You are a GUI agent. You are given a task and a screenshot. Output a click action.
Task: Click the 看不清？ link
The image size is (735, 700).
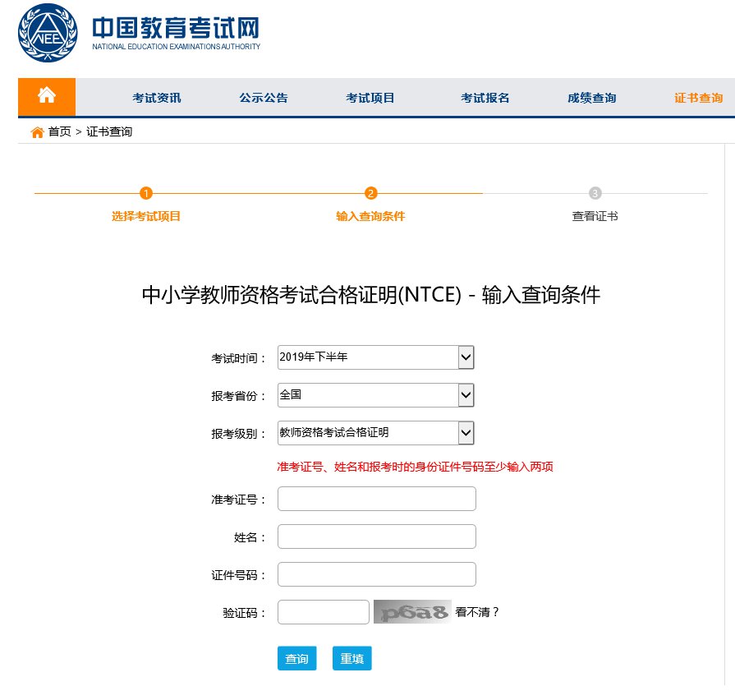477,612
